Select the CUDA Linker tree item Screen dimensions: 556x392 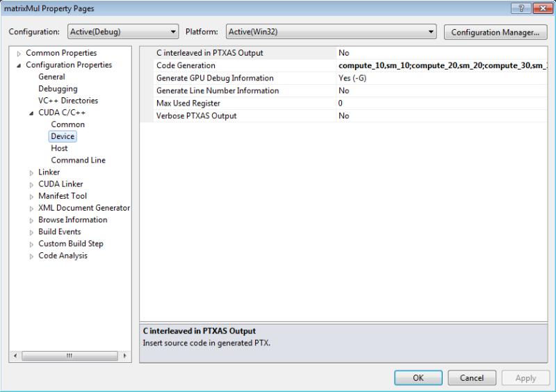(x=60, y=184)
